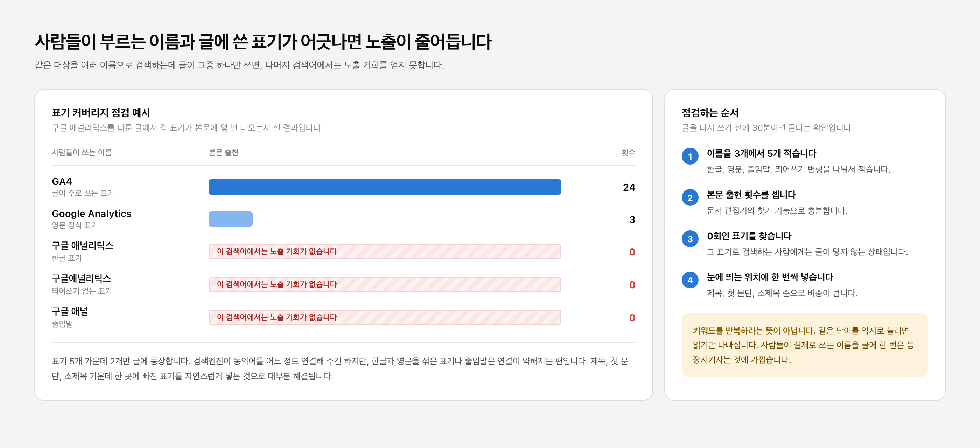Click the step 1 numbered circle
980x448 pixels.
pyautogui.click(x=690, y=156)
